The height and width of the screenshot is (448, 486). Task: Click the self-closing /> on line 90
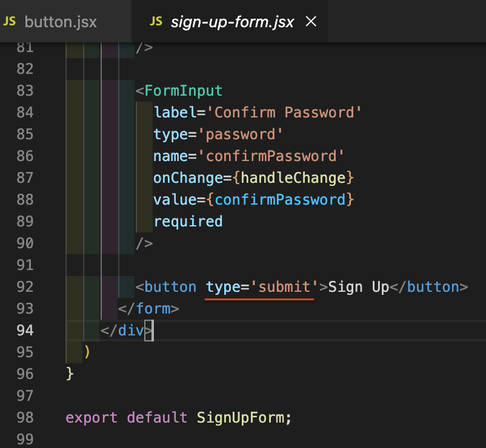pos(144,243)
